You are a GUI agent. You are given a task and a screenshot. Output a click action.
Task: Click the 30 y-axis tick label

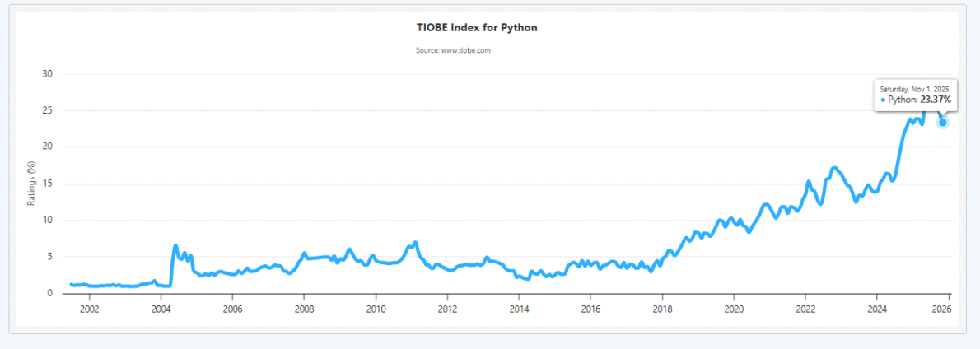click(48, 74)
